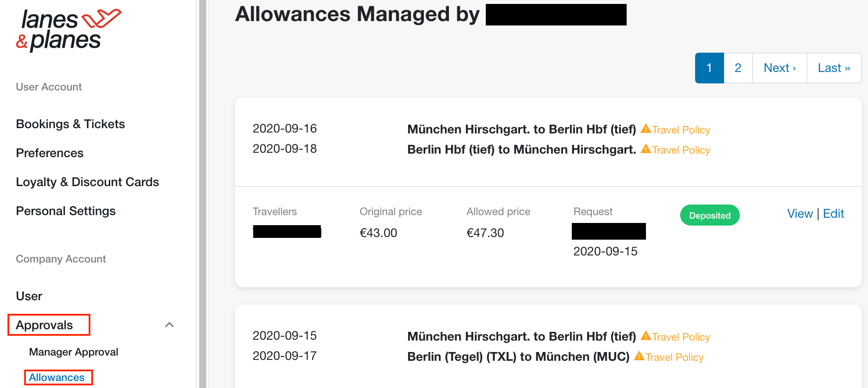
Task: Click the green Deposited status badge
Action: (x=710, y=215)
